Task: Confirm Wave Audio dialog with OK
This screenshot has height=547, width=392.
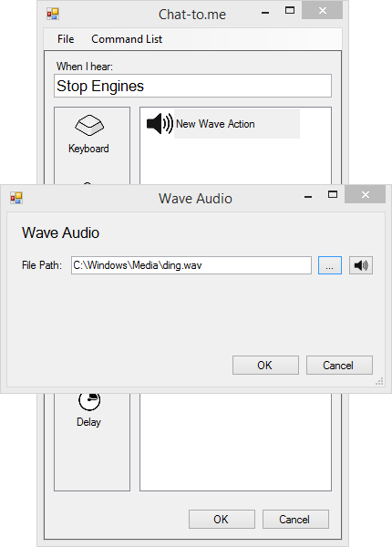Action: tap(266, 366)
